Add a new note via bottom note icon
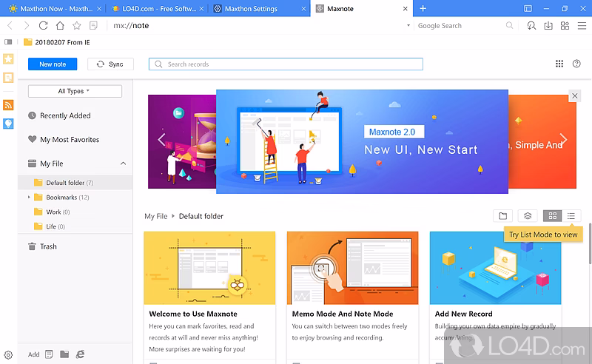Viewport: 592px width, 364px height. tap(49, 354)
